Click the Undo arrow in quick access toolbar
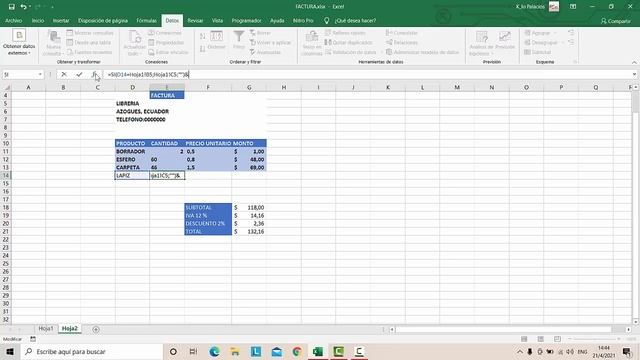 click(x=23, y=7)
